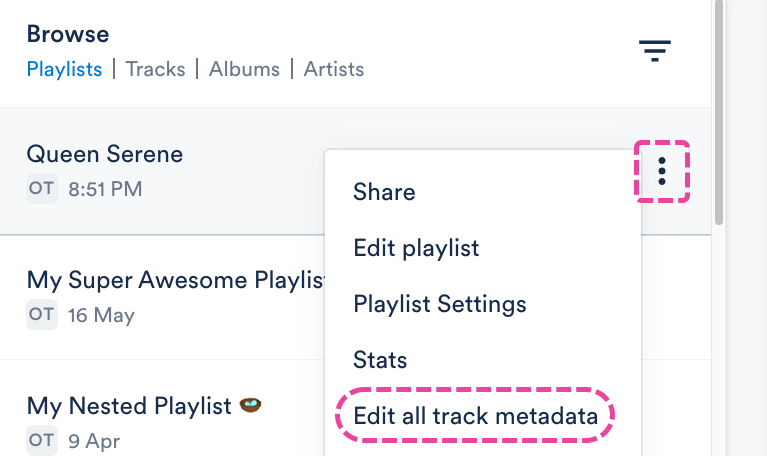Open Playlist Settings from the menu
Screen dimensions: 767x456
pos(440,303)
